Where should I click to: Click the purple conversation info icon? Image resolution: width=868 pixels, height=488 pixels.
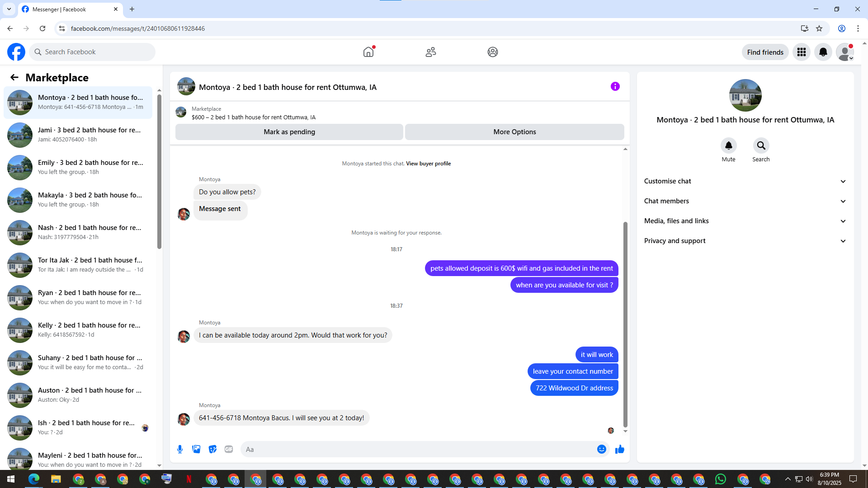[615, 86]
